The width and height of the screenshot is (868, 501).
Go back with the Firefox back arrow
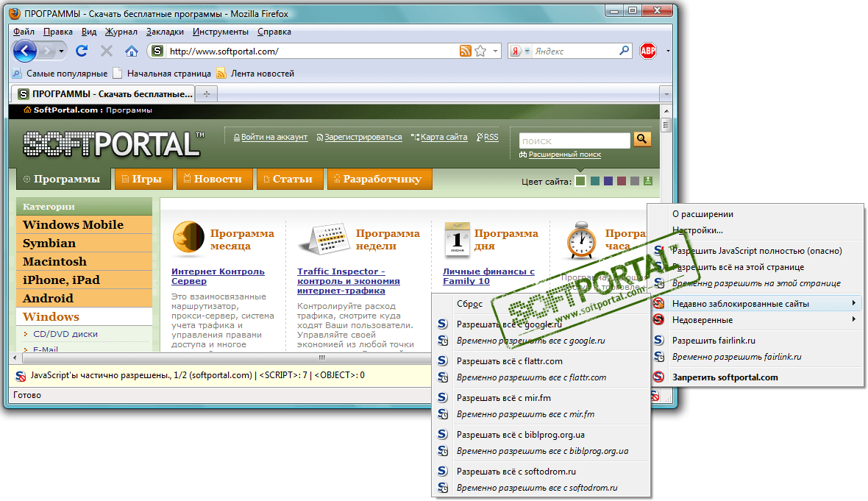[25, 51]
